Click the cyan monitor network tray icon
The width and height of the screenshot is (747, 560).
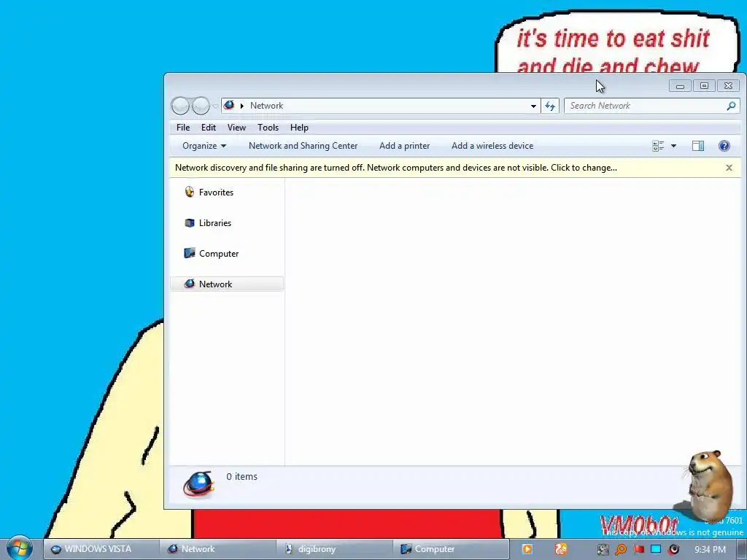656,548
